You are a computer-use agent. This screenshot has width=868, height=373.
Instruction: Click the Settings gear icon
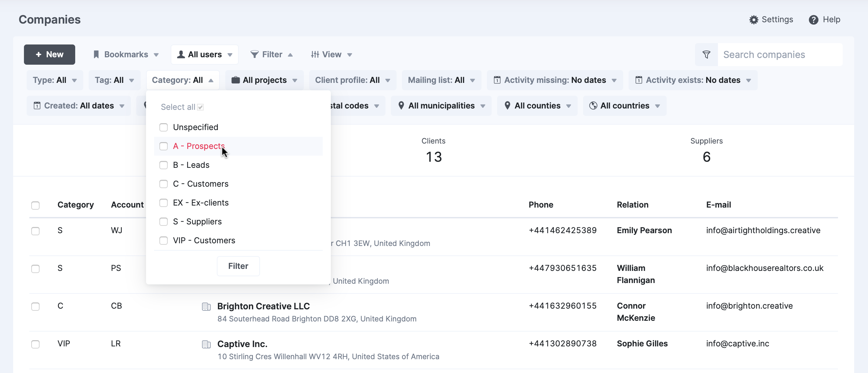click(754, 20)
